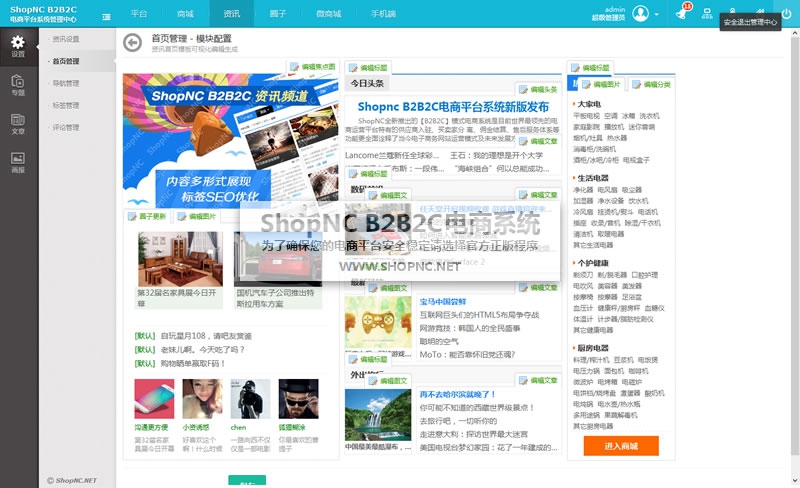
Task: Open 导航管理 in the submenu
Action: [x=66, y=83]
